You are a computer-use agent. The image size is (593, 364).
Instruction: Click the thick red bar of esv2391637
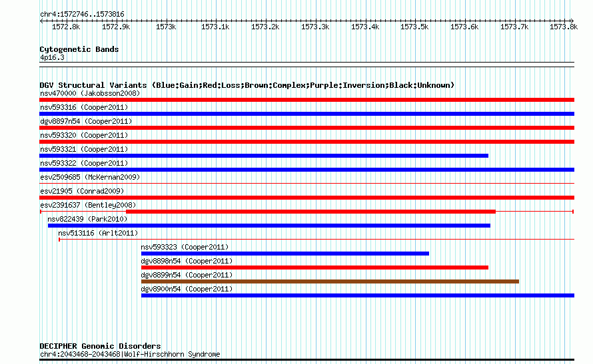pyautogui.click(x=310, y=212)
